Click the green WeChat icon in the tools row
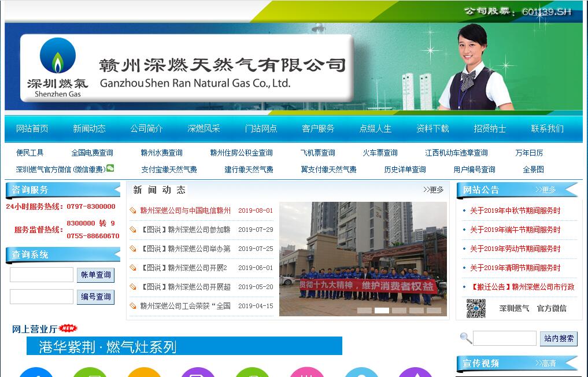 click(x=110, y=168)
